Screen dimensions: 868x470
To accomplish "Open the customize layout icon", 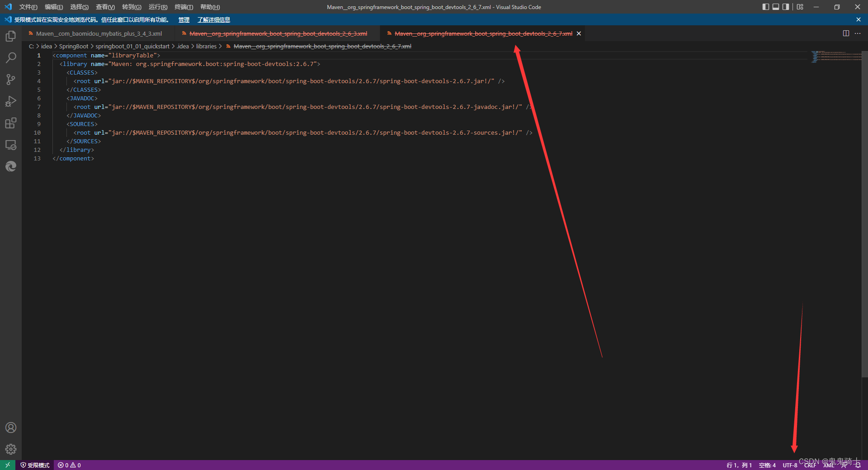I will click(800, 7).
